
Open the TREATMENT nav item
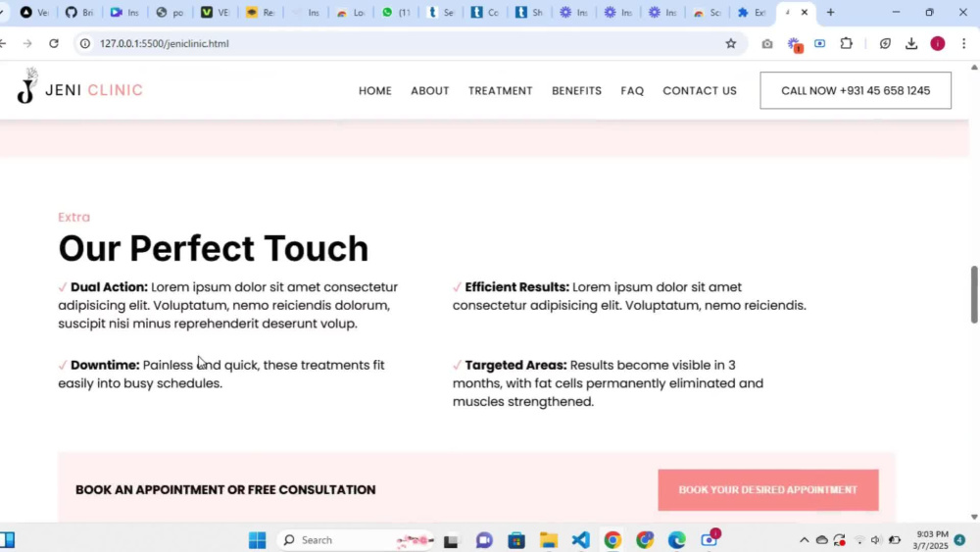501,90
